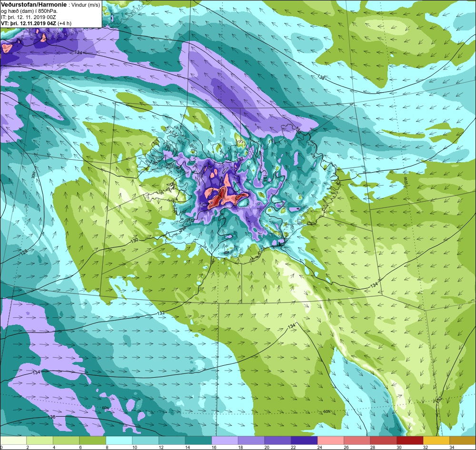The width and height of the screenshot is (476, 450).
Task: Select the light cyan 8–10 m/s swatch
Action: pyautogui.click(x=119, y=440)
